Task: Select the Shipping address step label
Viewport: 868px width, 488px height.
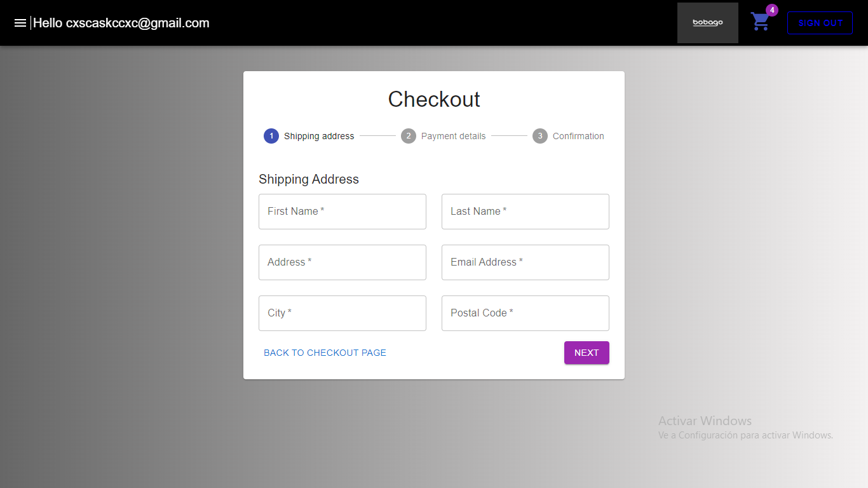Action: [319, 135]
